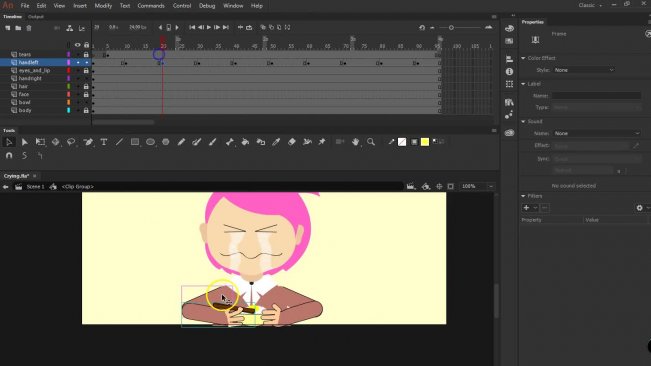
Task: Open the Info panel icon
Action: [509, 71]
